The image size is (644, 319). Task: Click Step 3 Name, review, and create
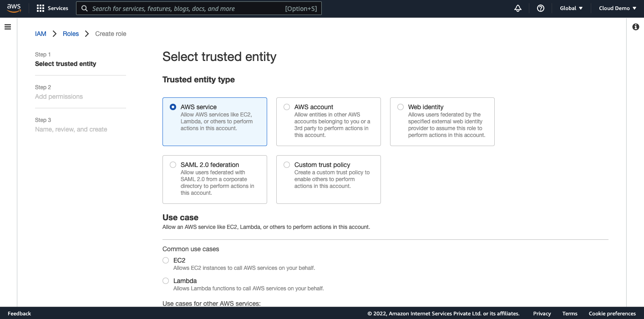71,125
